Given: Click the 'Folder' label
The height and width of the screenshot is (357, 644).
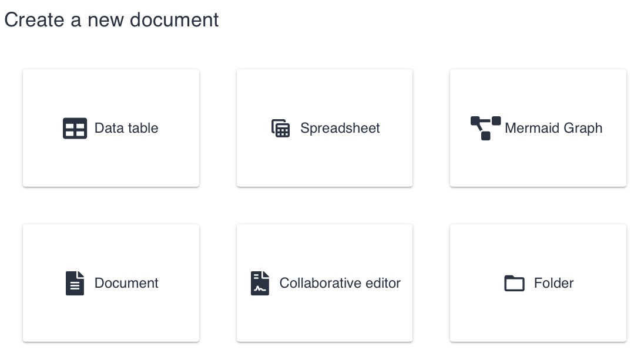Looking at the screenshot, I should 553,283.
